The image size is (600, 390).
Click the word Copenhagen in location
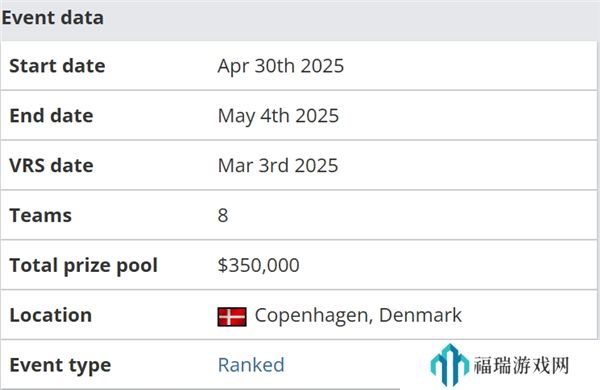pyautogui.click(x=314, y=316)
